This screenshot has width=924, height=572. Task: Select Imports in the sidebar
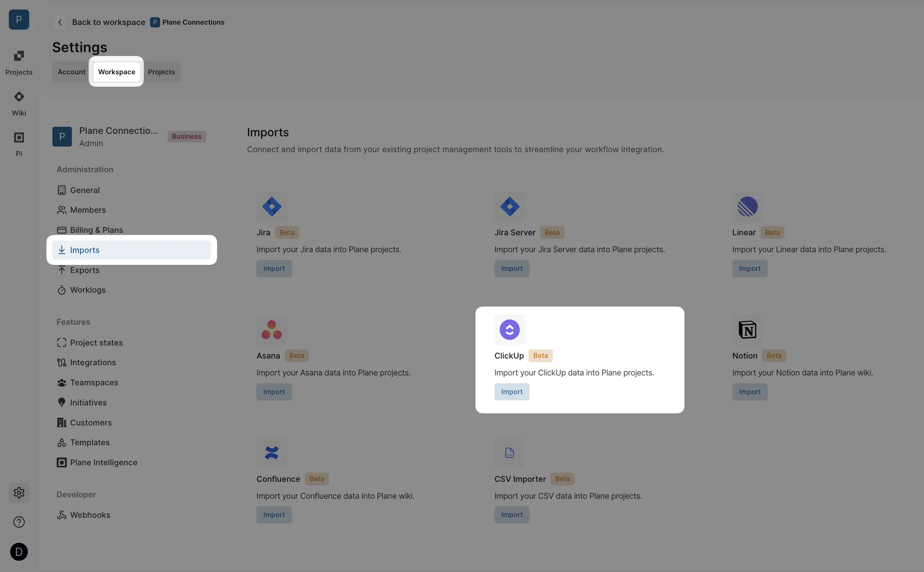[x=131, y=250]
